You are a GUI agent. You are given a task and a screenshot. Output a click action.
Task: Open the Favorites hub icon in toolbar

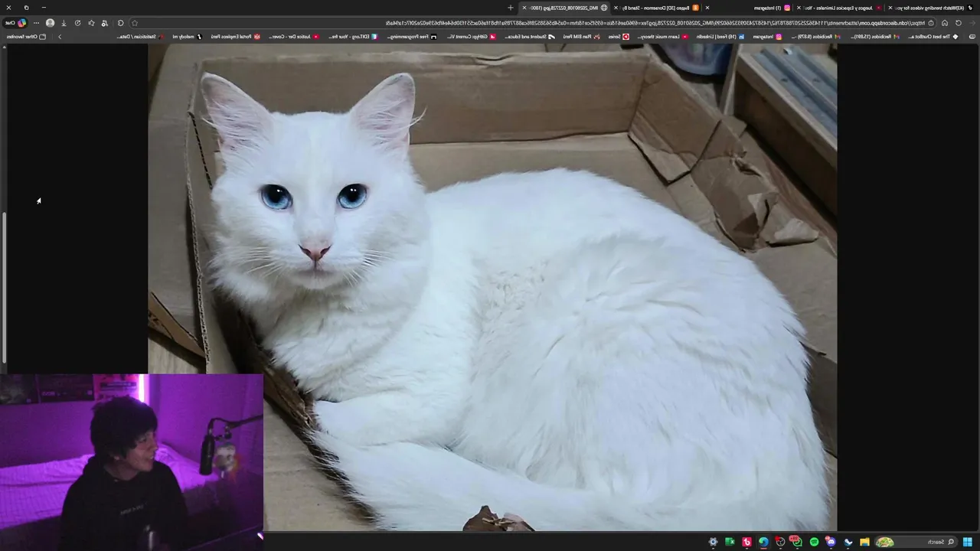91,23
